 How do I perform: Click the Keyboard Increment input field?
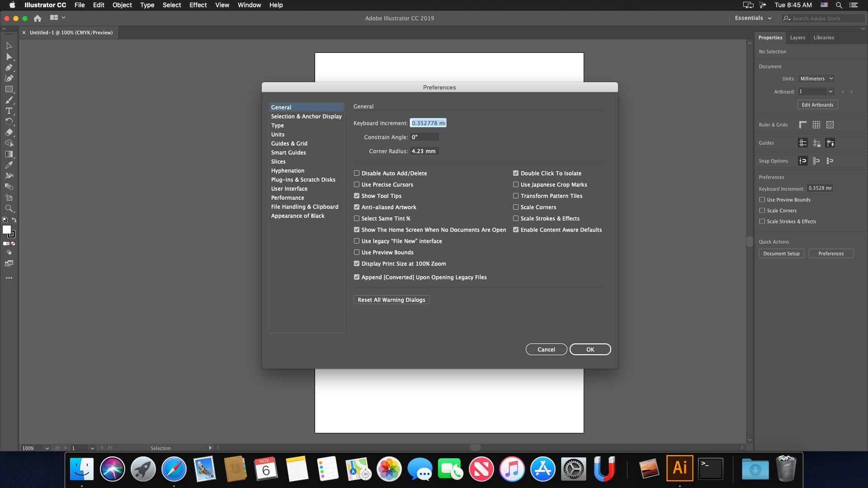pyautogui.click(x=428, y=123)
